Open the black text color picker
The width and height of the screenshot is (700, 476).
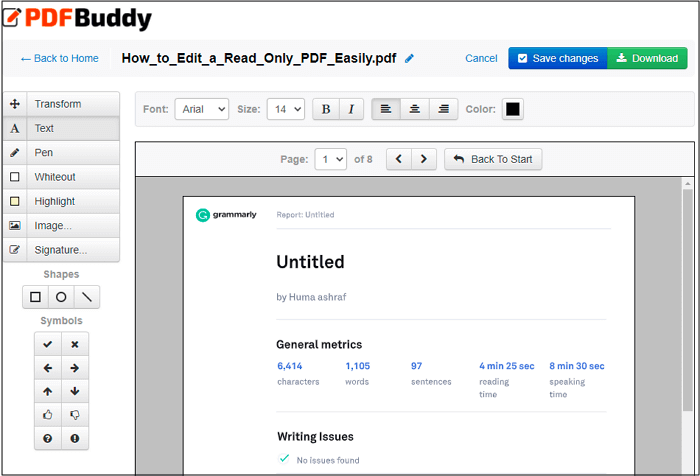tap(512, 109)
